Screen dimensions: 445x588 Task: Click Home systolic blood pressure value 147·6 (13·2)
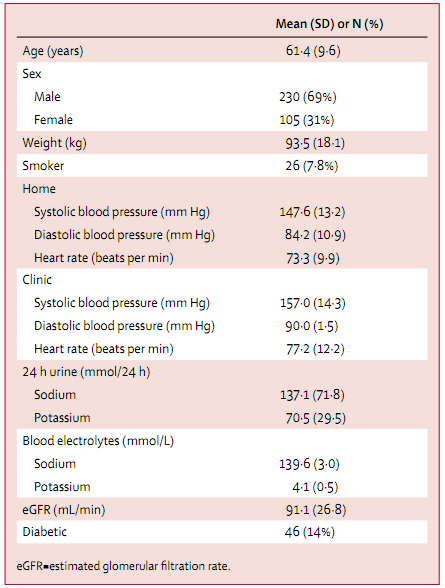(312, 212)
